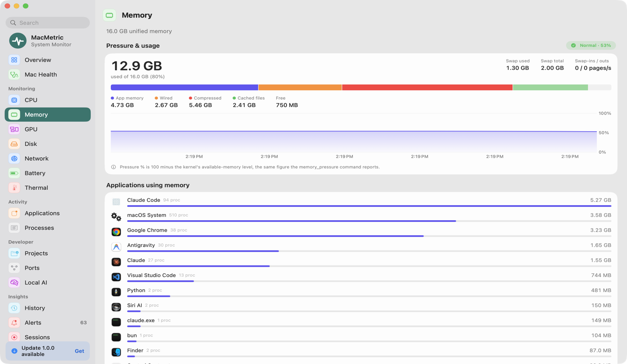Go to the Processes section
Viewport: 627px width, 364px height.
[x=48, y=228]
